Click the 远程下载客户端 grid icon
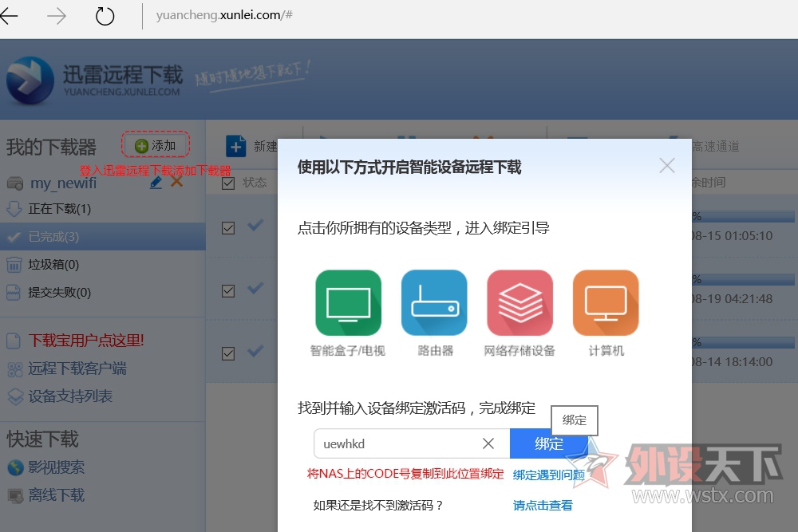 point(15,369)
